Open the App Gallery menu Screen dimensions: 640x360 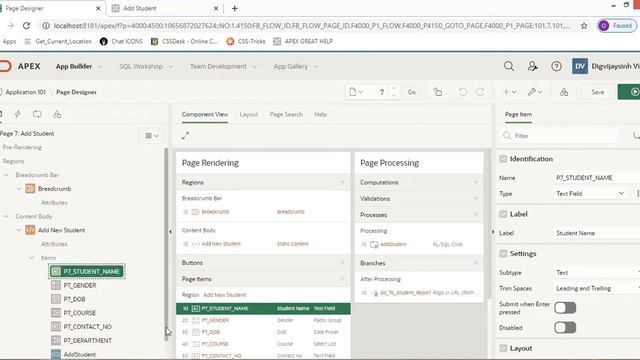(x=295, y=66)
